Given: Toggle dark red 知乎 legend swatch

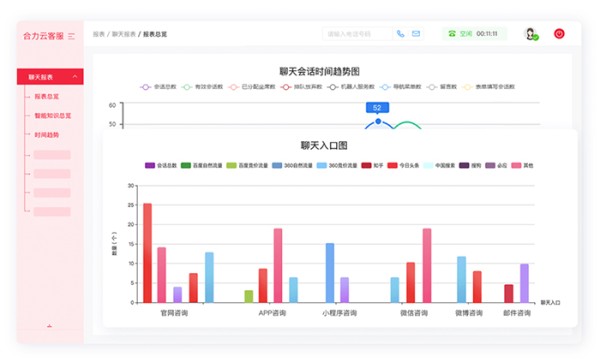Looking at the screenshot, I should point(367,165).
